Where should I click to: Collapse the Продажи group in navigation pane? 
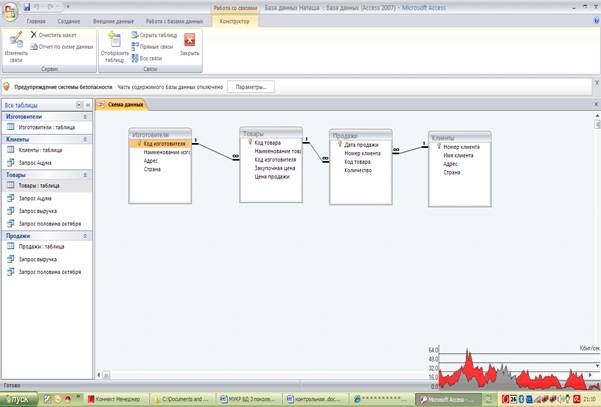[86, 235]
